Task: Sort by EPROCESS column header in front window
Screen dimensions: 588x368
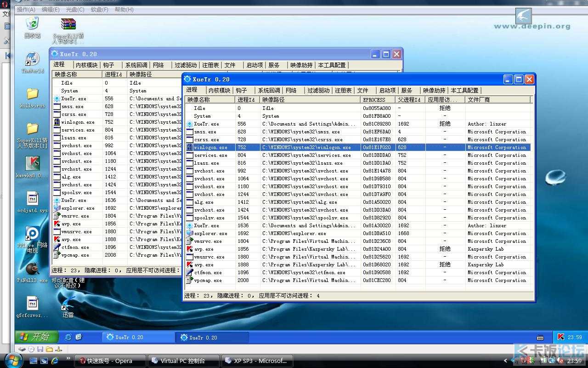Action: pyautogui.click(x=378, y=99)
